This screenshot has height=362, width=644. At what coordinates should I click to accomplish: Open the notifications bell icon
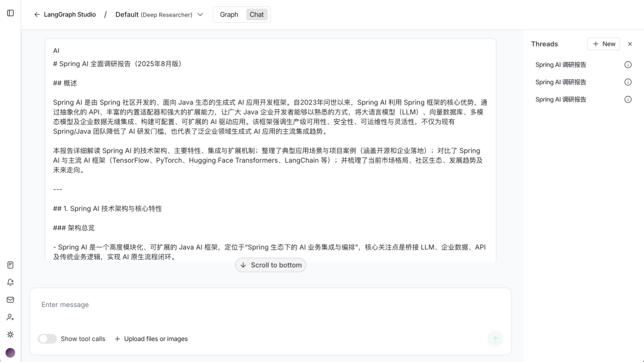tap(10, 282)
